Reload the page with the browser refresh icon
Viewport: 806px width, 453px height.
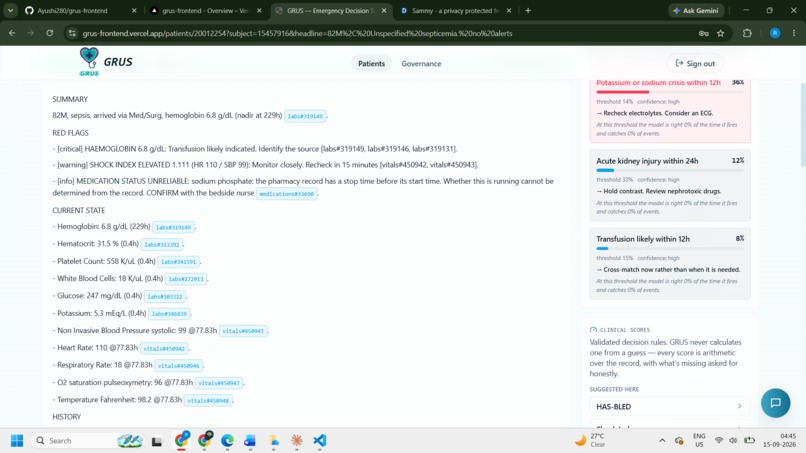coord(49,33)
